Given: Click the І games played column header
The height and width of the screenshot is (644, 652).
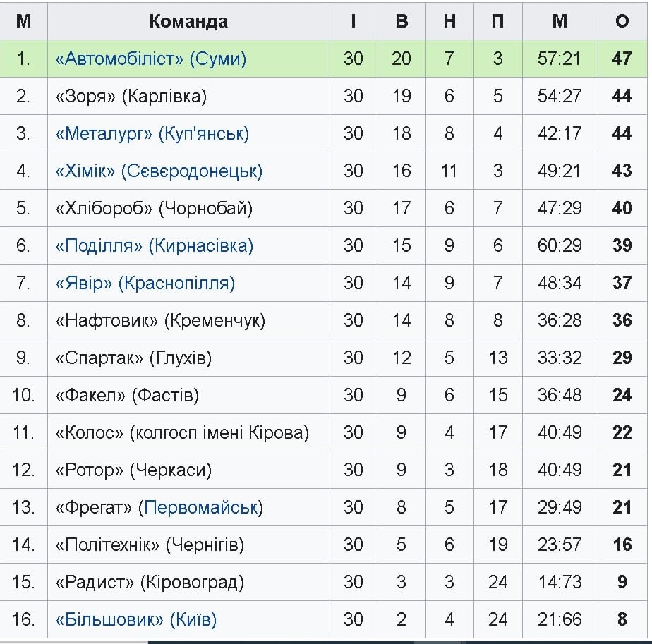Looking at the screenshot, I should click(x=354, y=21).
